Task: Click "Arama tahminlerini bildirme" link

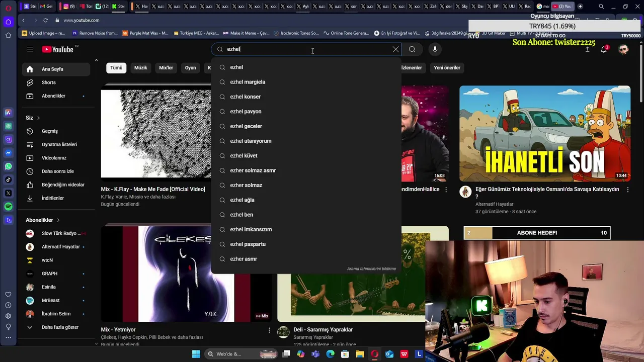Action: (371, 268)
